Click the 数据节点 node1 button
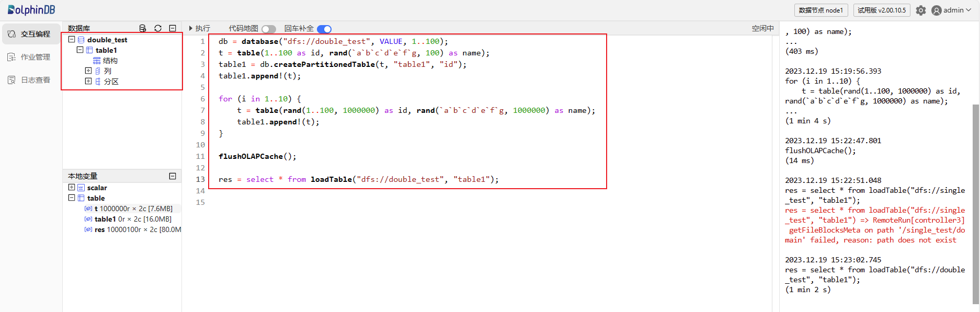 tap(821, 10)
